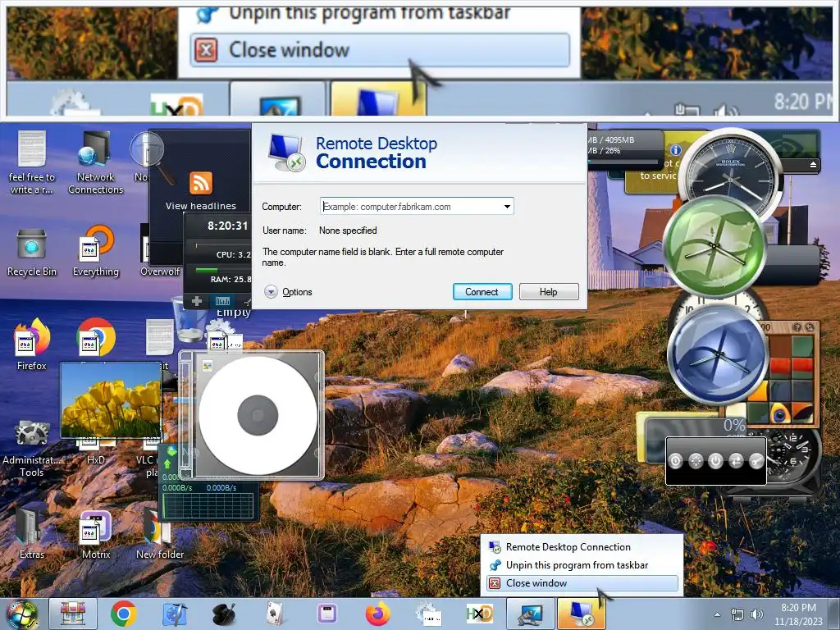Click the picture puzzle shuffle icon
The width and height of the screenshot is (840, 630).
tap(810, 327)
